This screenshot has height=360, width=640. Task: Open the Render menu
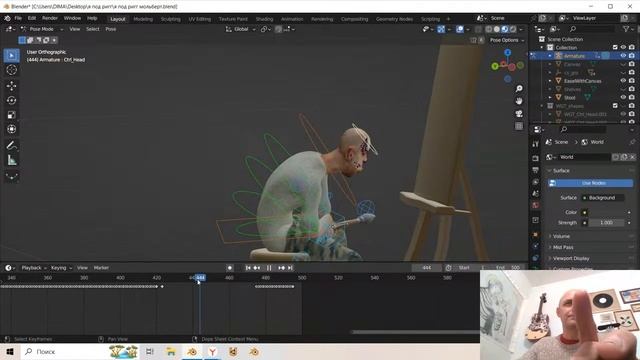tap(50, 18)
